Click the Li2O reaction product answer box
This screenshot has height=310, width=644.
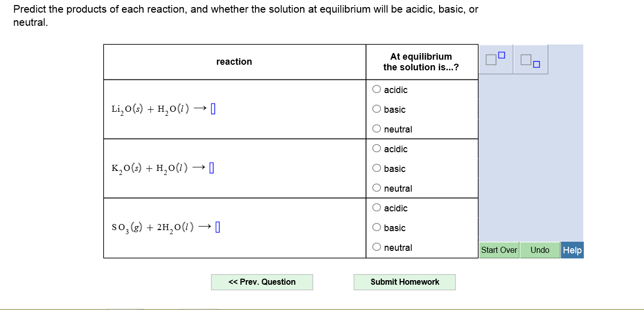(214, 108)
